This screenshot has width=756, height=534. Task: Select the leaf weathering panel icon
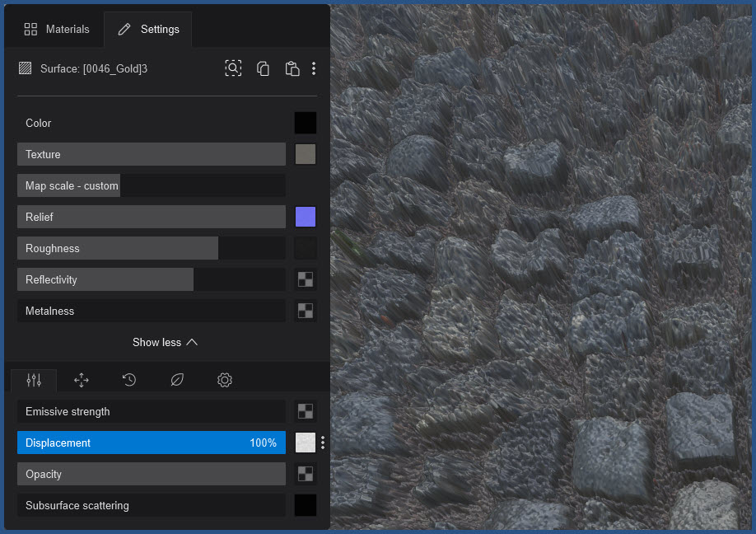(176, 380)
